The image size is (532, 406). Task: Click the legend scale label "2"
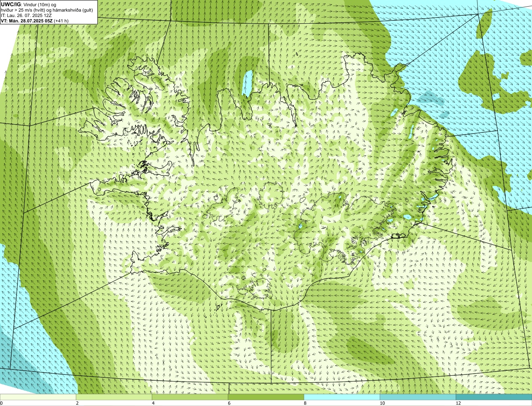(x=77, y=403)
